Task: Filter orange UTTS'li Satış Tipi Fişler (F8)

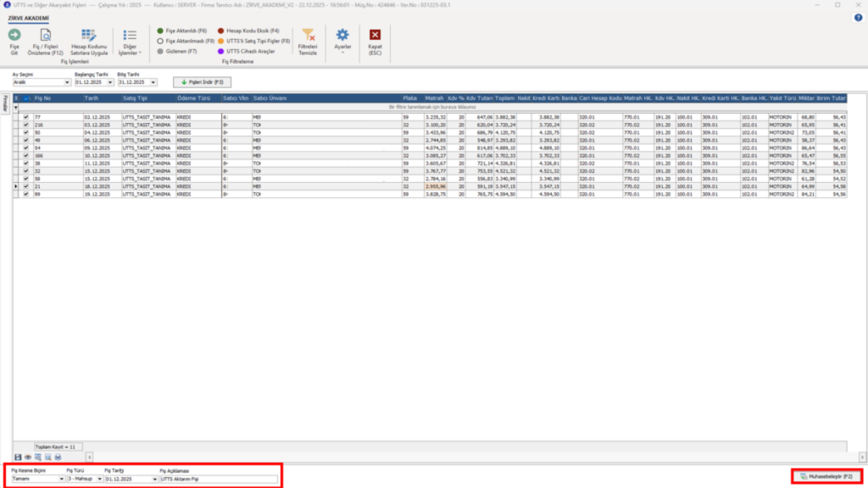Action: pos(253,41)
